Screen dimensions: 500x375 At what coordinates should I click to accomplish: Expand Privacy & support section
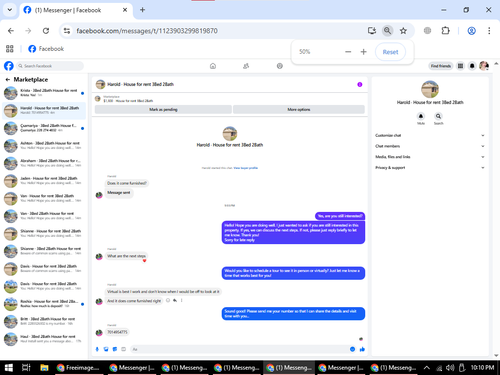[x=430, y=168]
